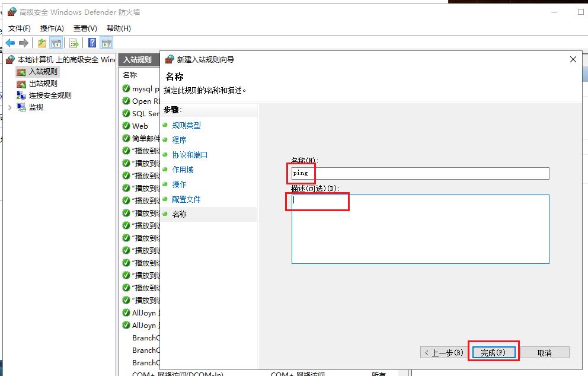Click the export list toolbar icon
Image resolution: width=588 pixels, height=376 pixels.
[x=73, y=42]
